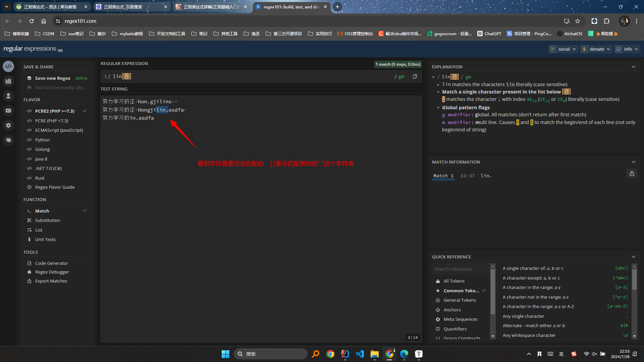The height and width of the screenshot is (362, 644).
Task: Open ChatGPT bookmark
Action: tap(489, 34)
